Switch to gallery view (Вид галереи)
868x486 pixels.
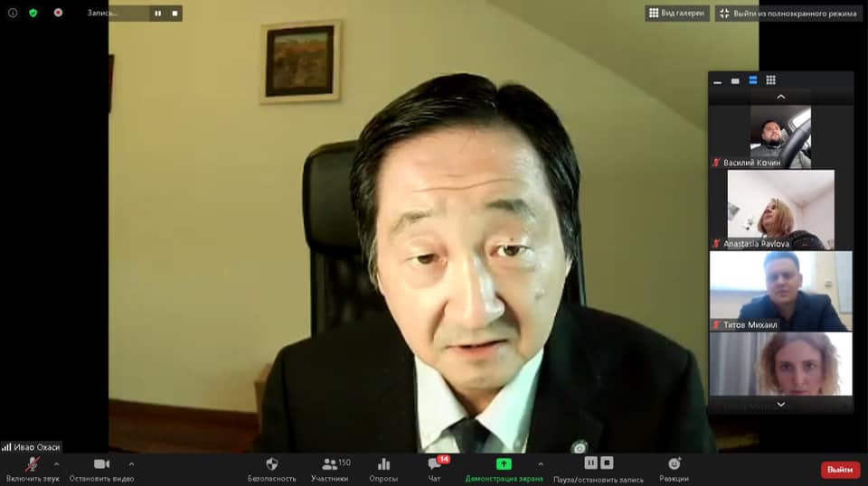tap(677, 14)
